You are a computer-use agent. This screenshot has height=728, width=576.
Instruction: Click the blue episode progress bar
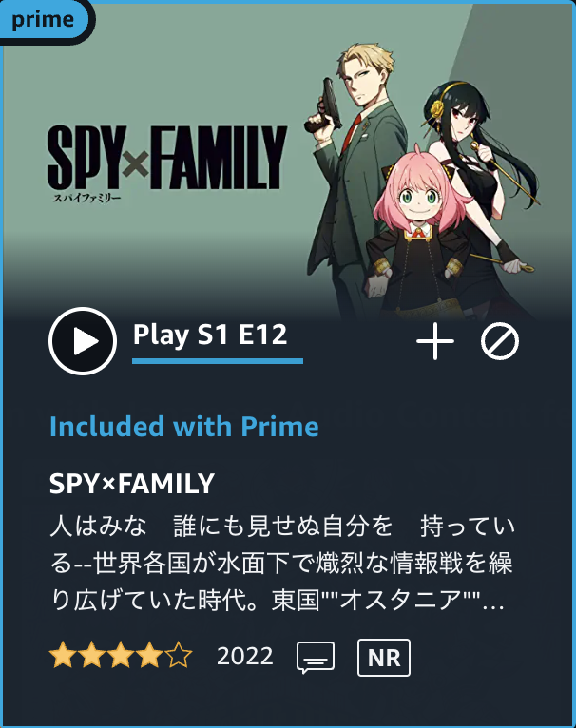[x=218, y=361]
